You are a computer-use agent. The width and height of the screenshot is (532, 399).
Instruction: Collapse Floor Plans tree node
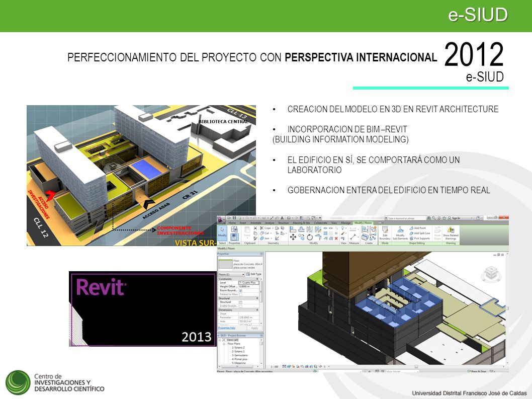point(224,344)
